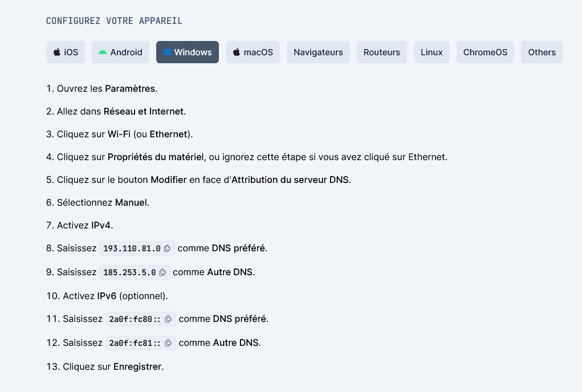This screenshot has height=392, width=582.
Task: Copy the 2a0f:fc81:: IPv6 address
Action: pyautogui.click(x=168, y=343)
